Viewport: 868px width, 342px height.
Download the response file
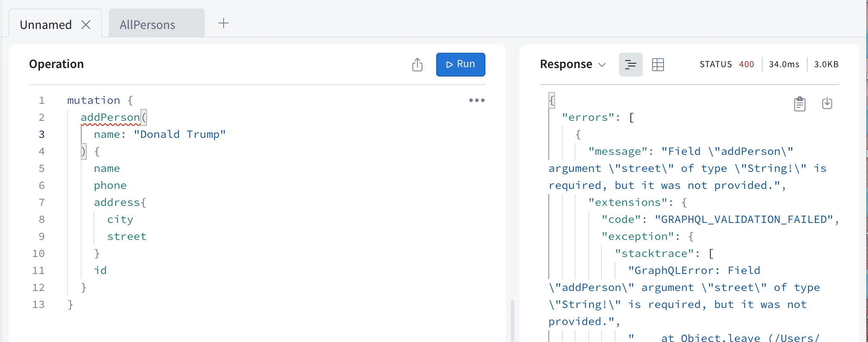click(827, 103)
